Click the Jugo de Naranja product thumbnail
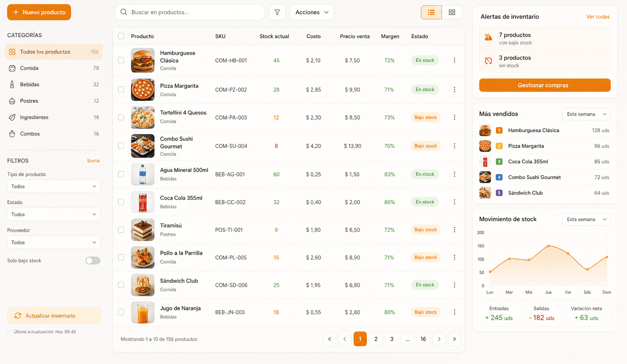This screenshot has height=364, width=627. coord(143,312)
